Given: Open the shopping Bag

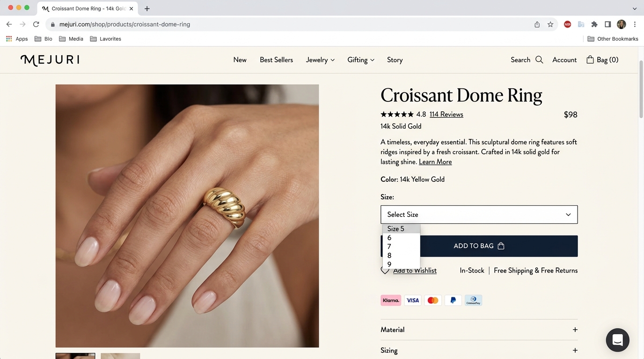Looking at the screenshot, I should click(x=602, y=60).
